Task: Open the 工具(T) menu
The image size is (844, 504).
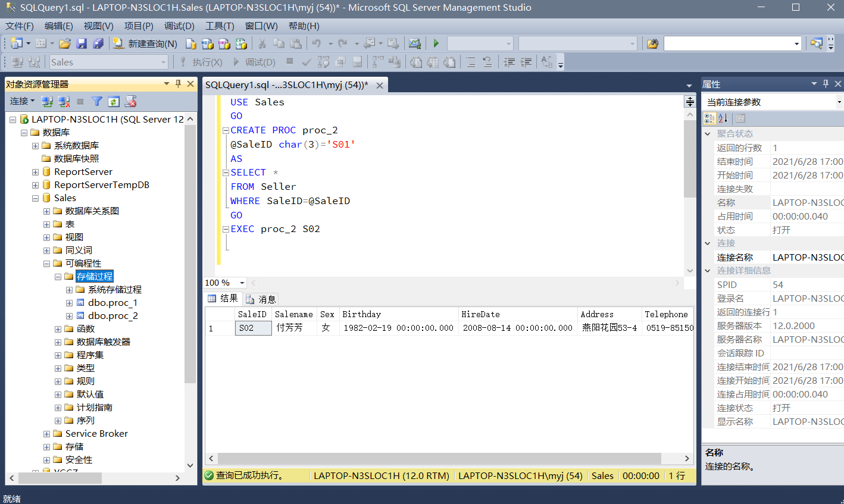Action: (x=220, y=26)
